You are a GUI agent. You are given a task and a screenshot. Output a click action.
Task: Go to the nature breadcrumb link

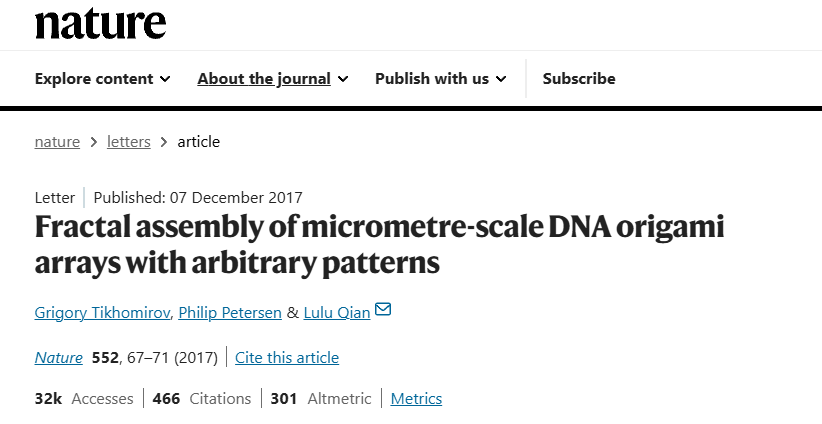[57, 142]
